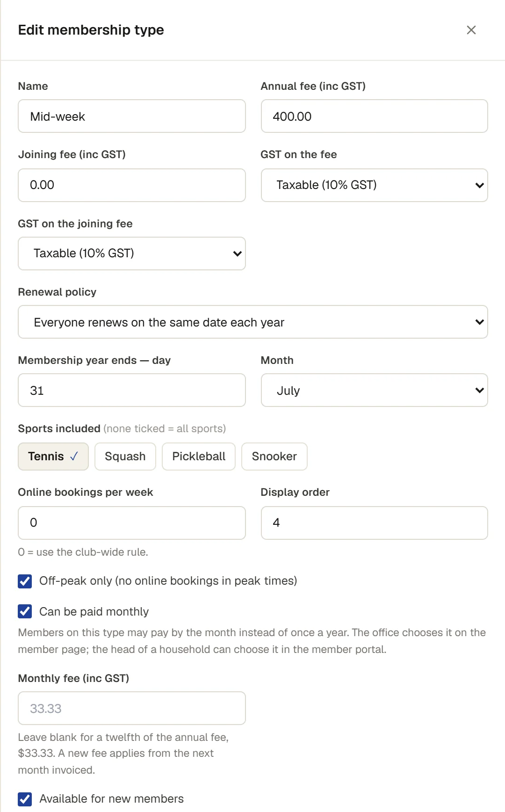Click the Membership year ends day field
This screenshot has width=505, height=812.
click(x=132, y=390)
